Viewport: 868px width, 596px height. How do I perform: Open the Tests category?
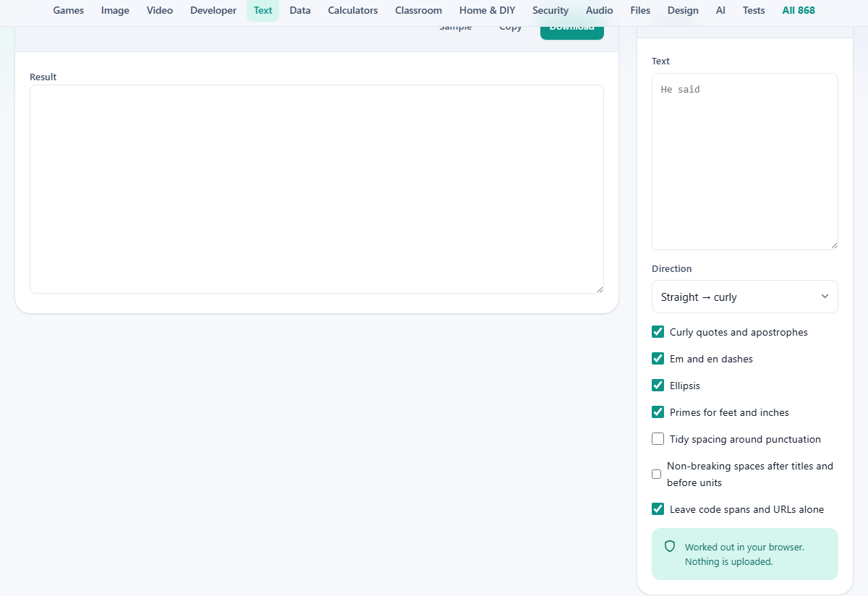754,10
